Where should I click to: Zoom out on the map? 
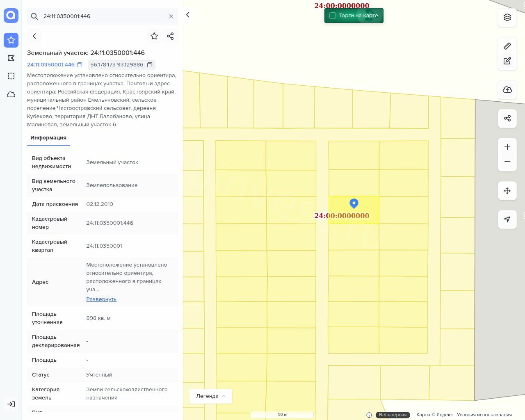tap(507, 162)
